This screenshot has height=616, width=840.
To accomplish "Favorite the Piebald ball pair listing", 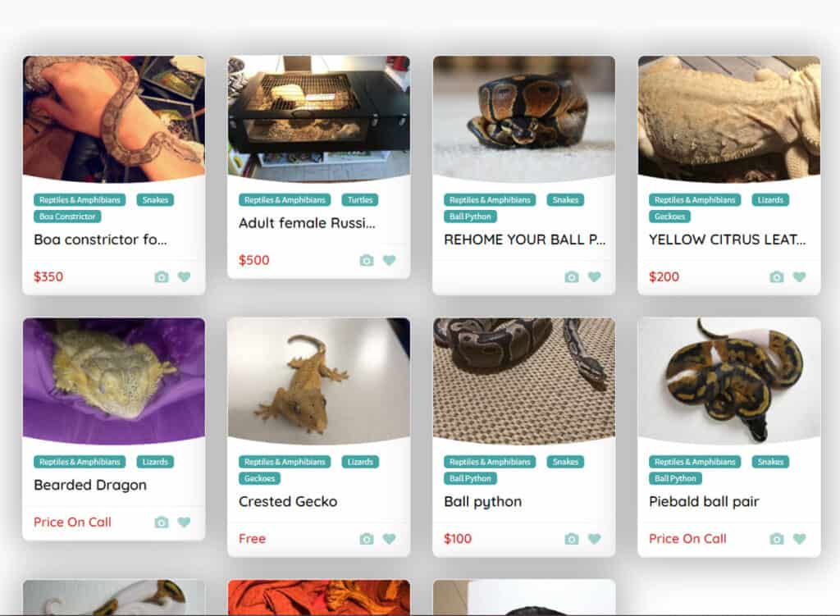I will (x=799, y=539).
